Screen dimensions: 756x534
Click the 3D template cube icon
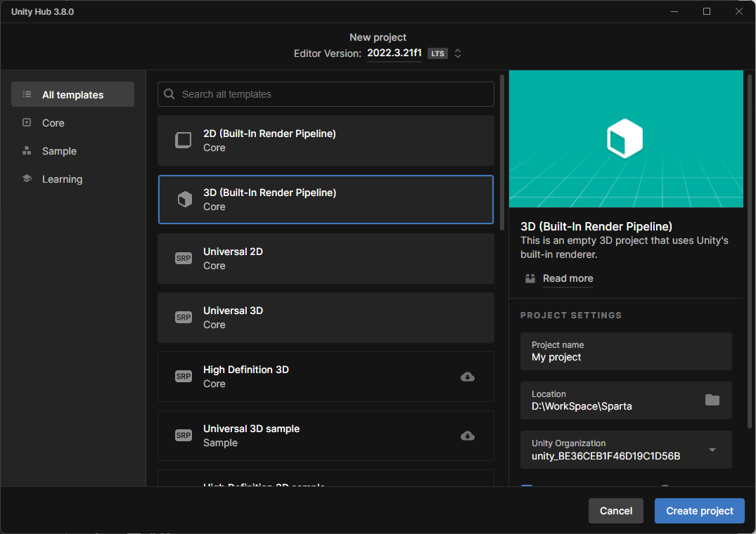(185, 199)
